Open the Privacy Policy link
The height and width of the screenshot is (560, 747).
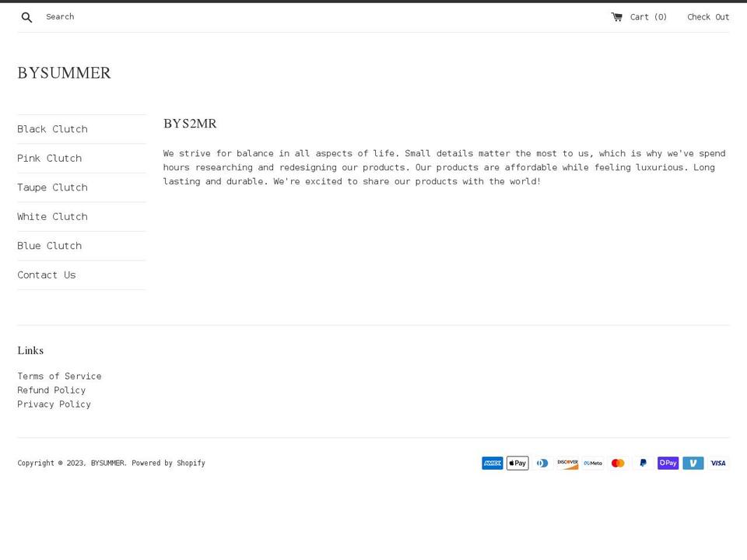[x=54, y=404]
